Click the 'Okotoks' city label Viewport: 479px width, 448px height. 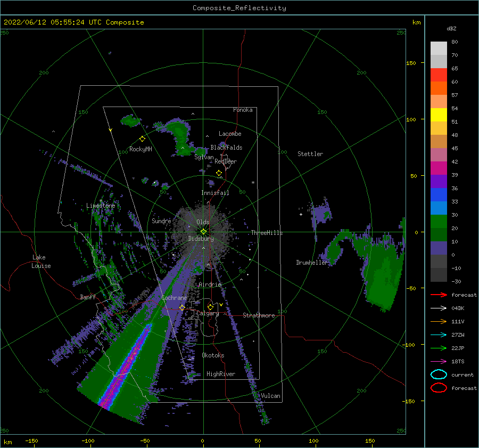[x=213, y=355]
